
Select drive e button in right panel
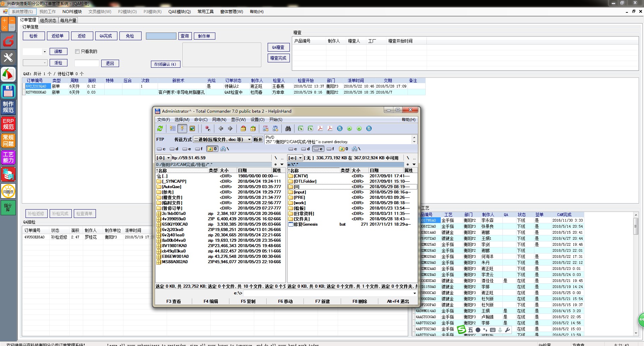coord(318,149)
